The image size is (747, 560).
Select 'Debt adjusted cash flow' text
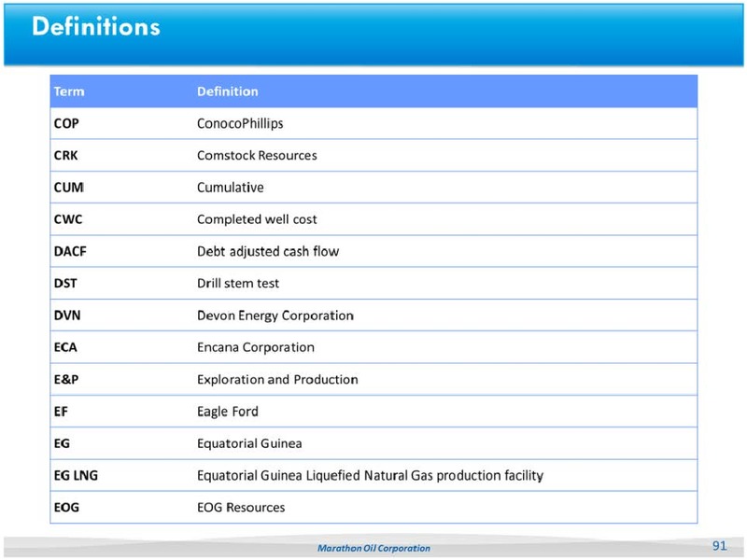tap(268, 251)
